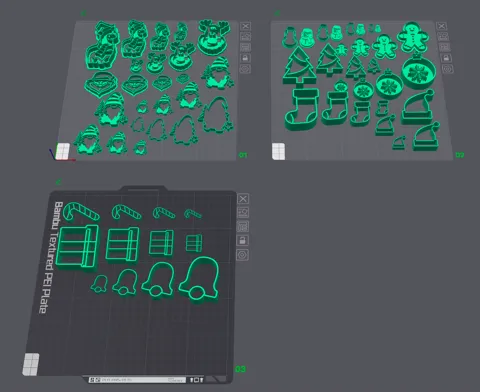Screen dimensions: 480x392
Task: Select the largest Grinch face cutter
Action: click(101, 84)
